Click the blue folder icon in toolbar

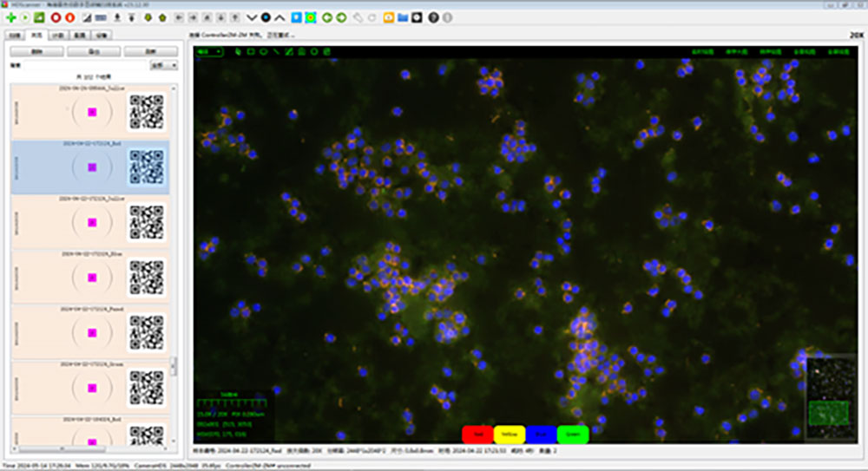pos(403,17)
